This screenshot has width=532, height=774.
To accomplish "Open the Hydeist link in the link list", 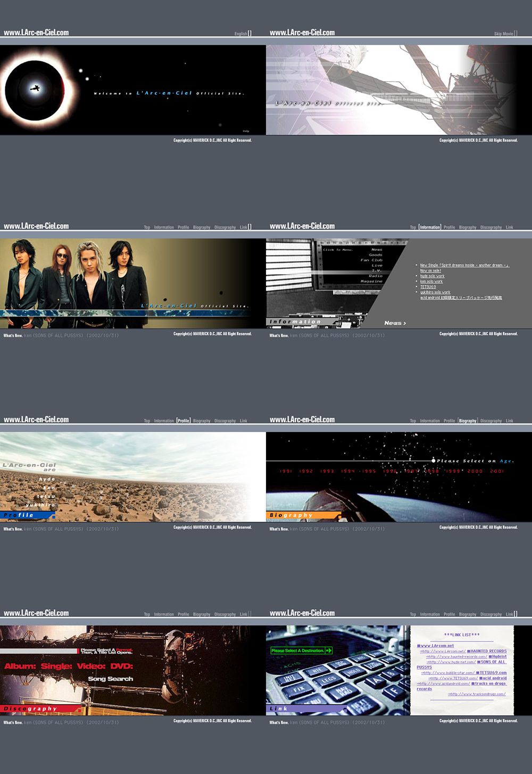I will pos(497,656).
